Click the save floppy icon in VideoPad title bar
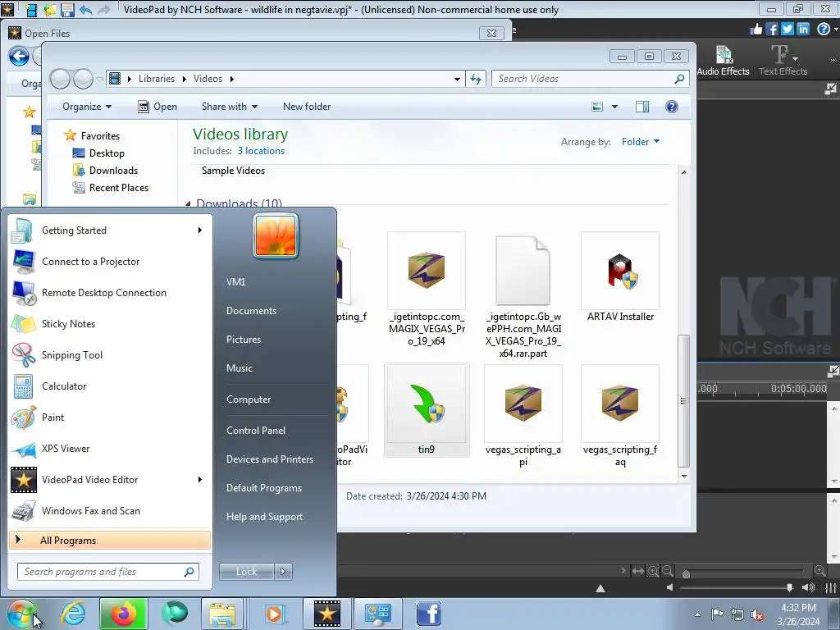 click(67, 9)
